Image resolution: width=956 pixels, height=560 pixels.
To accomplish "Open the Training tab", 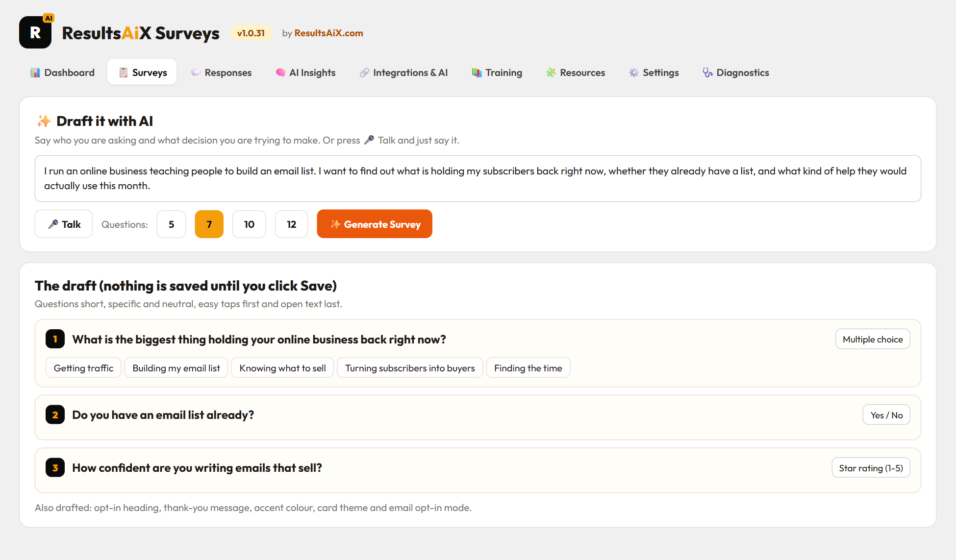I will (497, 73).
